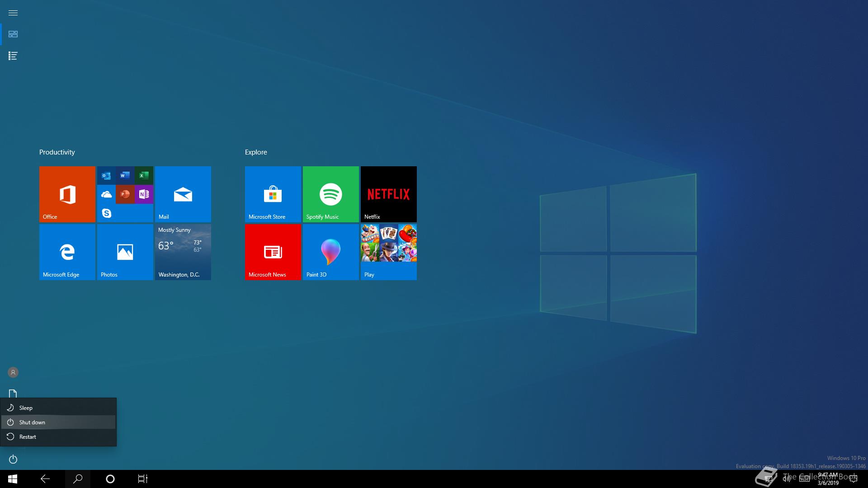This screenshot has width=868, height=488.
Task: Open the Mail tile
Action: [183, 194]
